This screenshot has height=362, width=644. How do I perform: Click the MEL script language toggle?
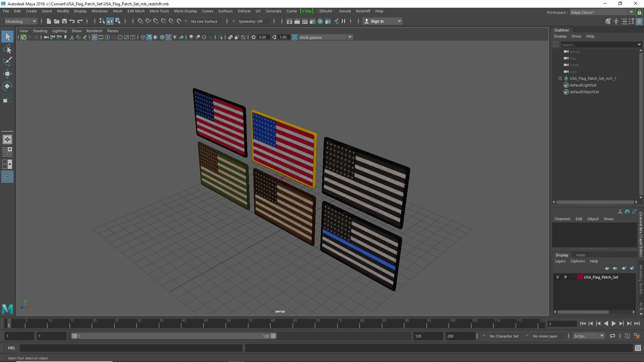pos(12,348)
